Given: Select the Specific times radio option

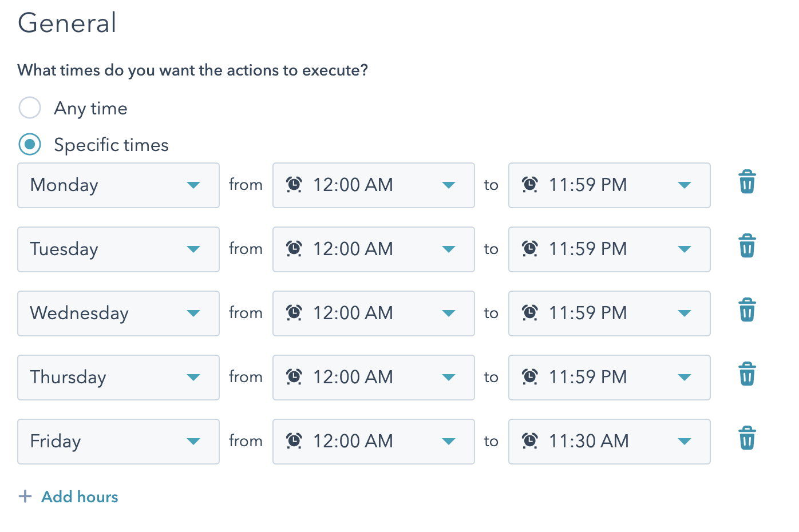Looking at the screenshot, I should coord(30,144).
